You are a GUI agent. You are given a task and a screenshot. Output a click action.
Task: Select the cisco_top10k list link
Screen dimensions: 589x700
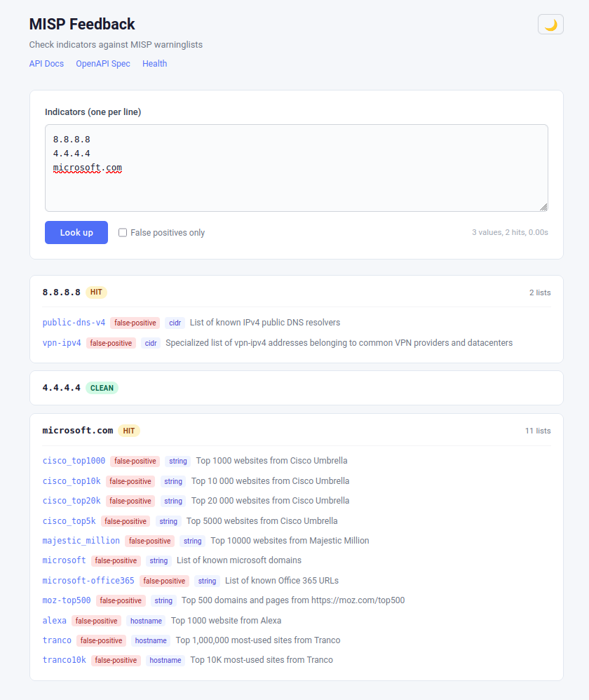click(72, 481)
